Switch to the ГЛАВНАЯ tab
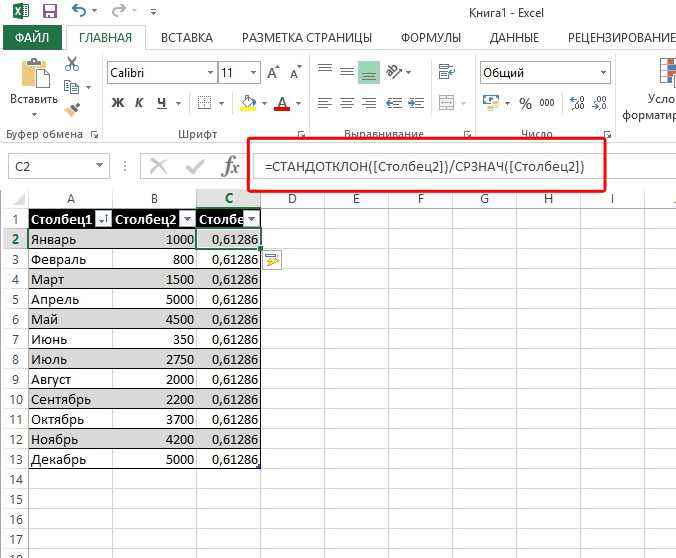 [105, 38]
